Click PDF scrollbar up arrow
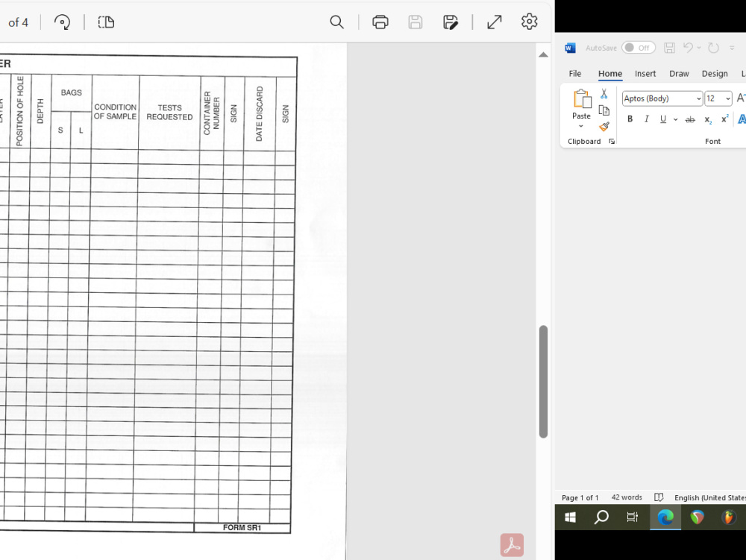 (x=543, y=54)
